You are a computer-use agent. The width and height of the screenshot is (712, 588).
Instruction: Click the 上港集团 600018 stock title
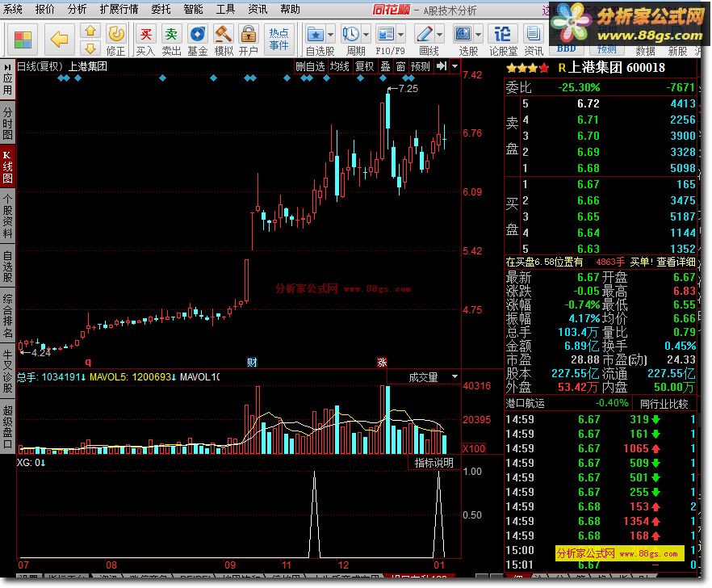(x=616, y=68)
